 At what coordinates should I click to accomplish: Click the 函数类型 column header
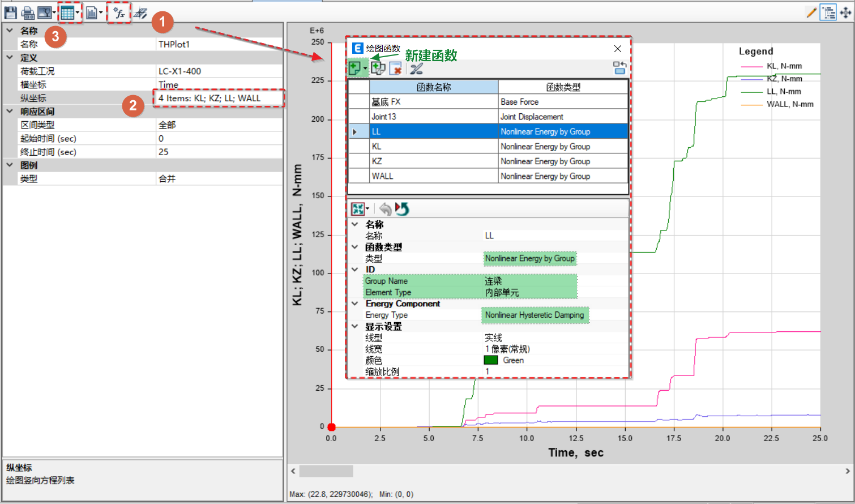[x=563, y=87]
